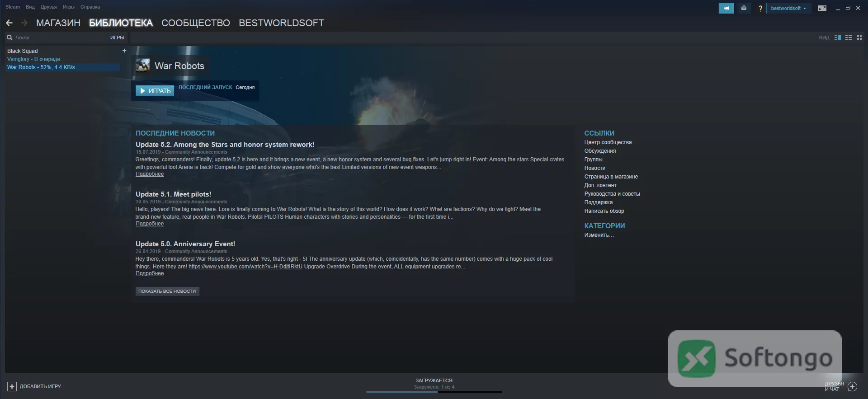Open the Вид menu
868x399 pixels.
click(x=30, y=7)
